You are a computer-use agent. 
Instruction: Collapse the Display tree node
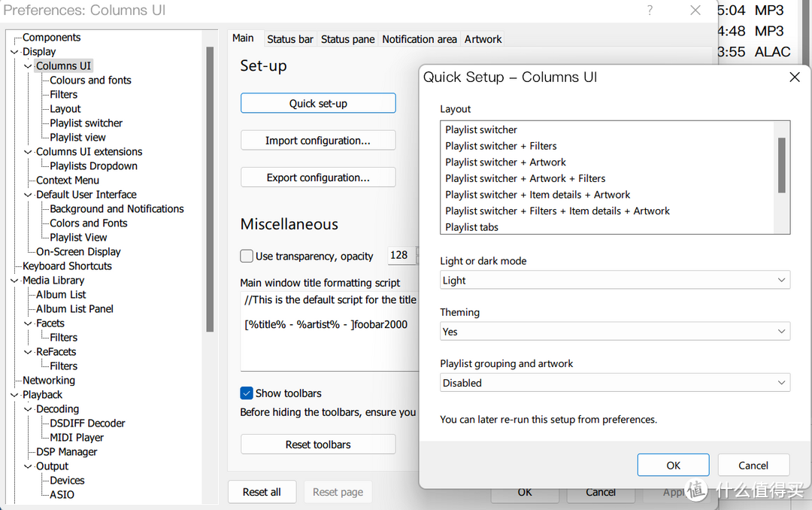14,52
